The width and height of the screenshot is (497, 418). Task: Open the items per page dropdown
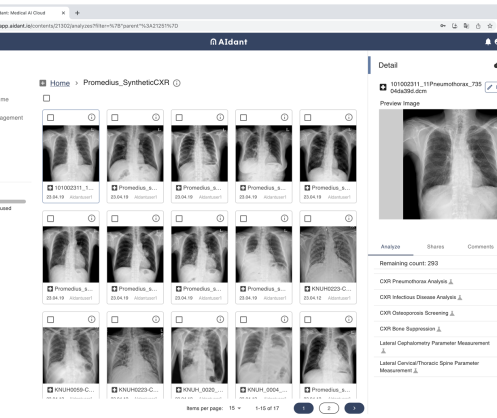point(235,408)
